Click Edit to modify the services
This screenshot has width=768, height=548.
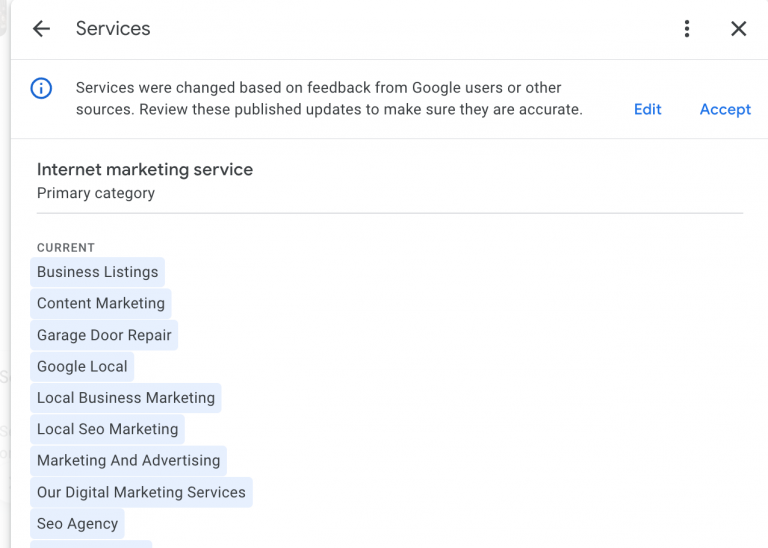[x=647, y=109]
